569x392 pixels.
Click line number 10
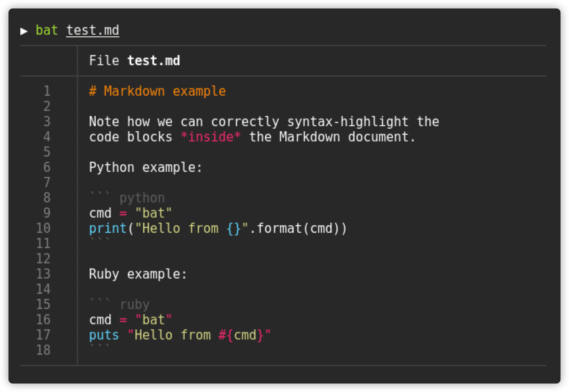click(43, 228)
